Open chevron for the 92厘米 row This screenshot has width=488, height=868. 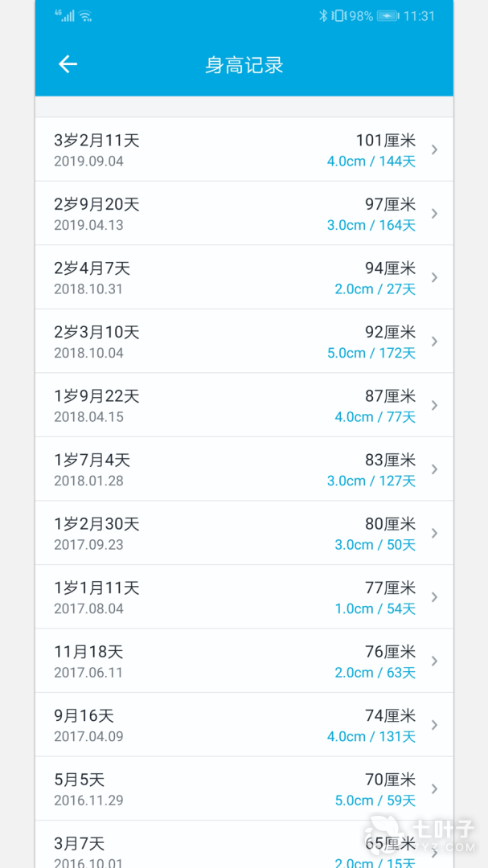click(434, 342)
